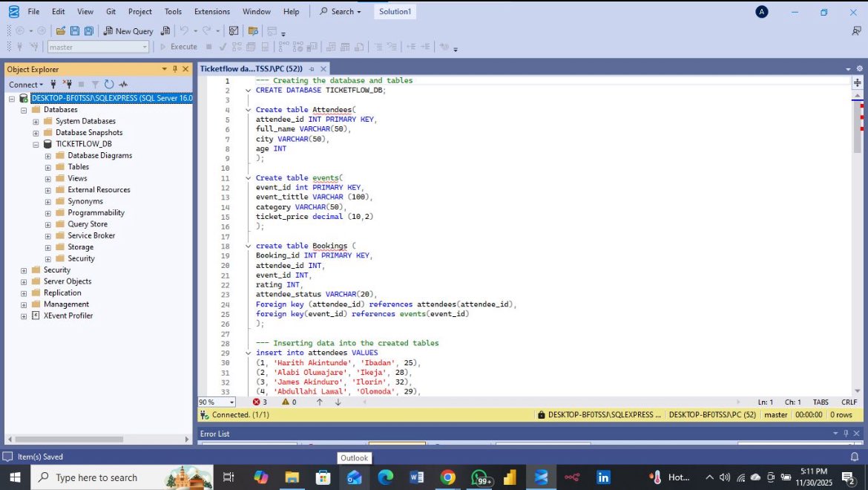Click the Refresh icon in Object Explorer
868x490 pixels.
point(109,84)
